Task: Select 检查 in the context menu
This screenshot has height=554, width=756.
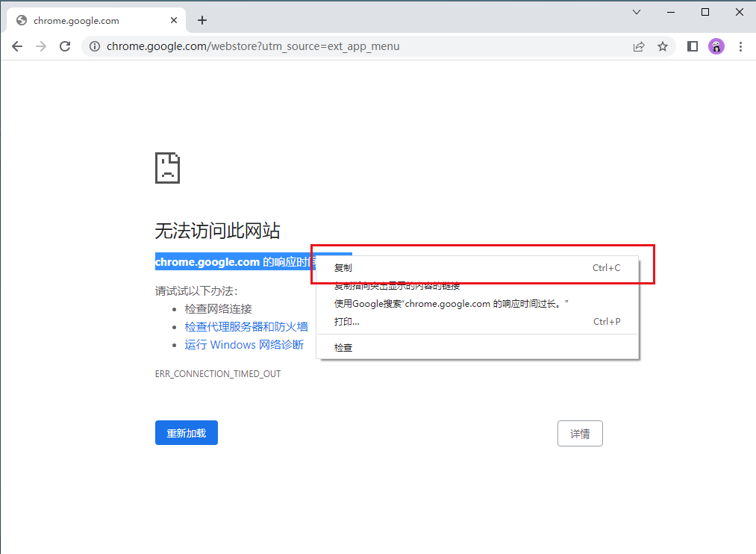Action: (478, 348)
